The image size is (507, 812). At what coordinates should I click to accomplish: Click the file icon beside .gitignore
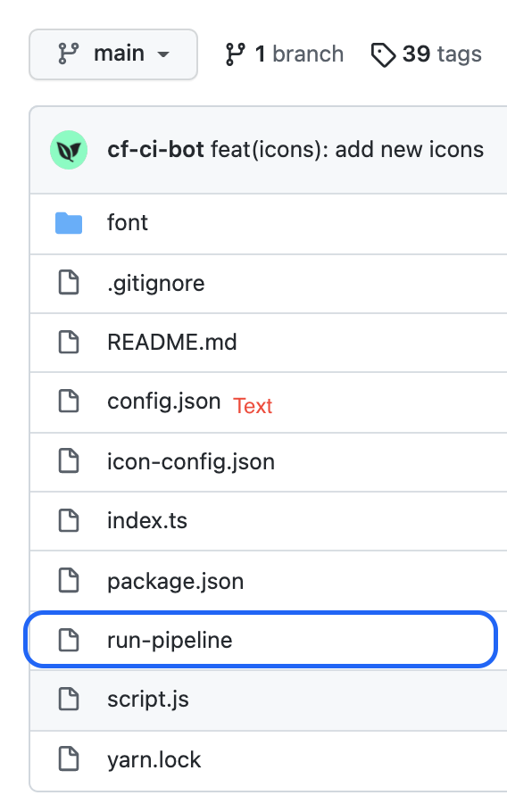[69, 283]
